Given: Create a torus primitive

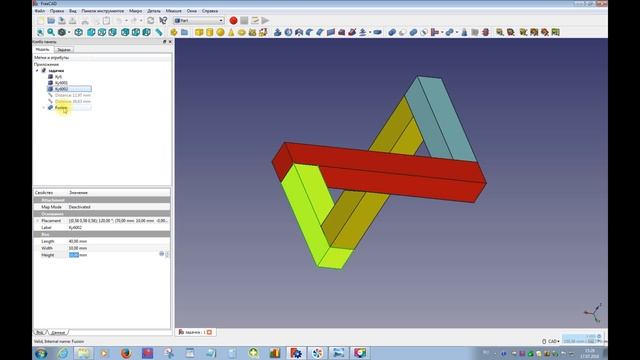Looking at the screenshot, I should [x=242, y=32].
